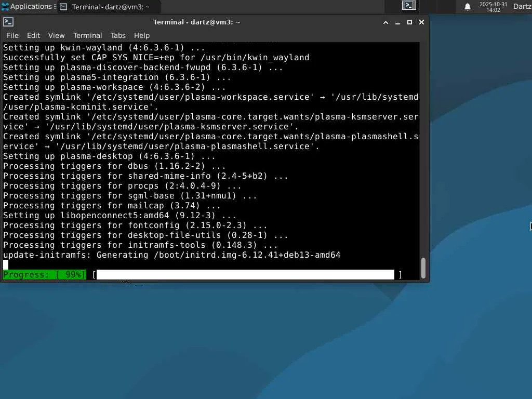Click the date and time clock
The image size is (532, 399).
[x=493, y=7]
